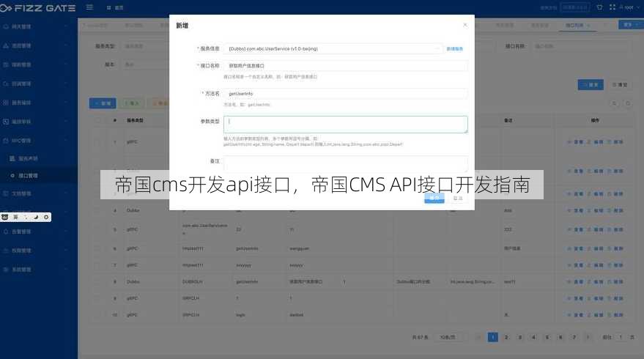This screenshot has width=644, height=359.
Task: Click the blue search button
Action: pyautogui.click(x=591, y=84)
